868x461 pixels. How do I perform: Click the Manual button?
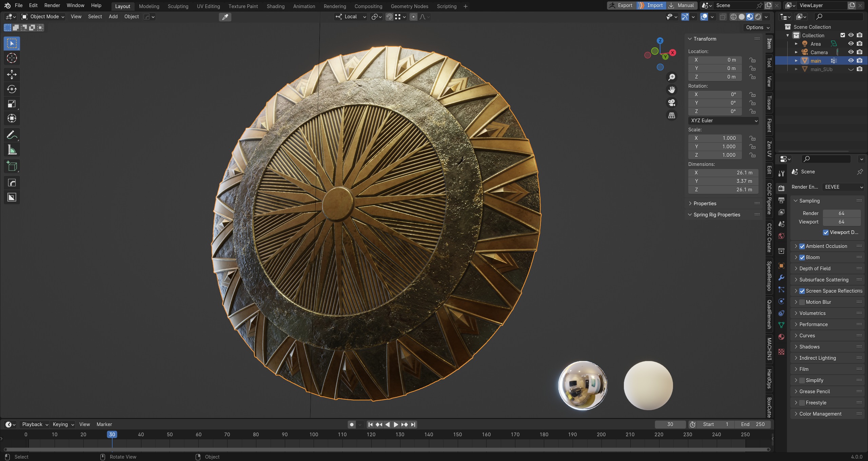(x=682, y=5)
